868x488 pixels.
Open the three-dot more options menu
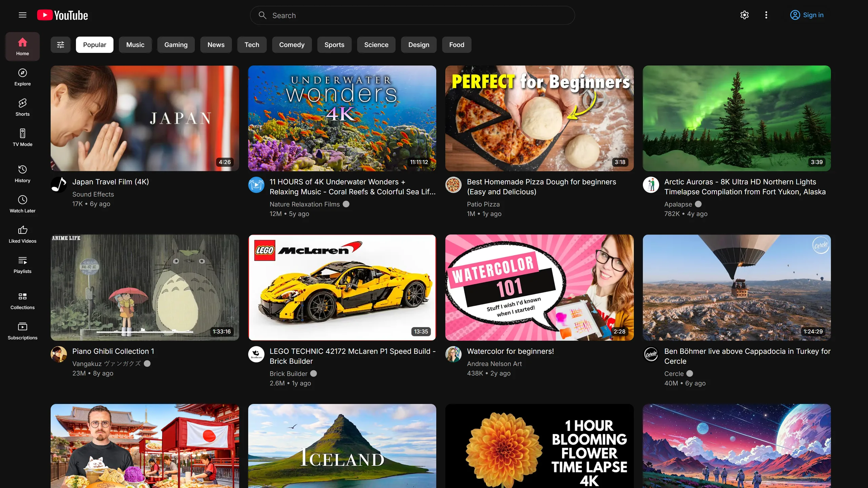tap(766, 15)
